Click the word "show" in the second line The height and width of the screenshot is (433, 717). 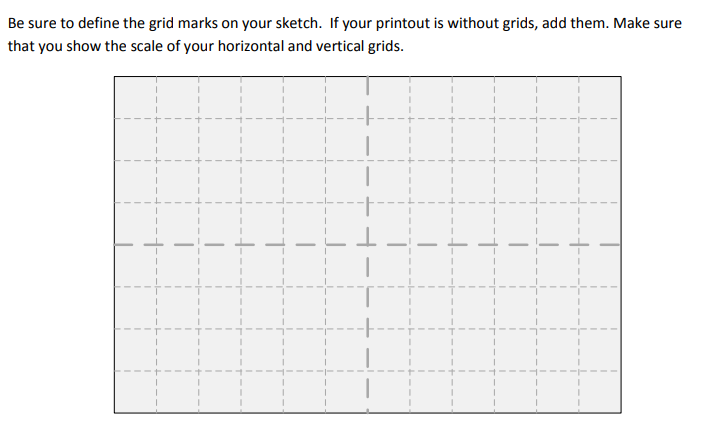[x=83, y=46]
